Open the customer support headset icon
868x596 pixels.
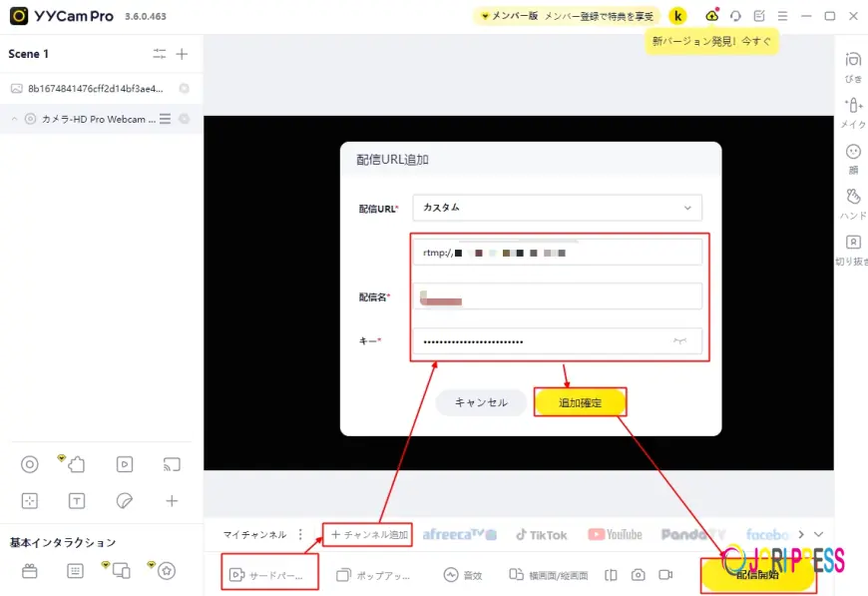coord(735,16)
